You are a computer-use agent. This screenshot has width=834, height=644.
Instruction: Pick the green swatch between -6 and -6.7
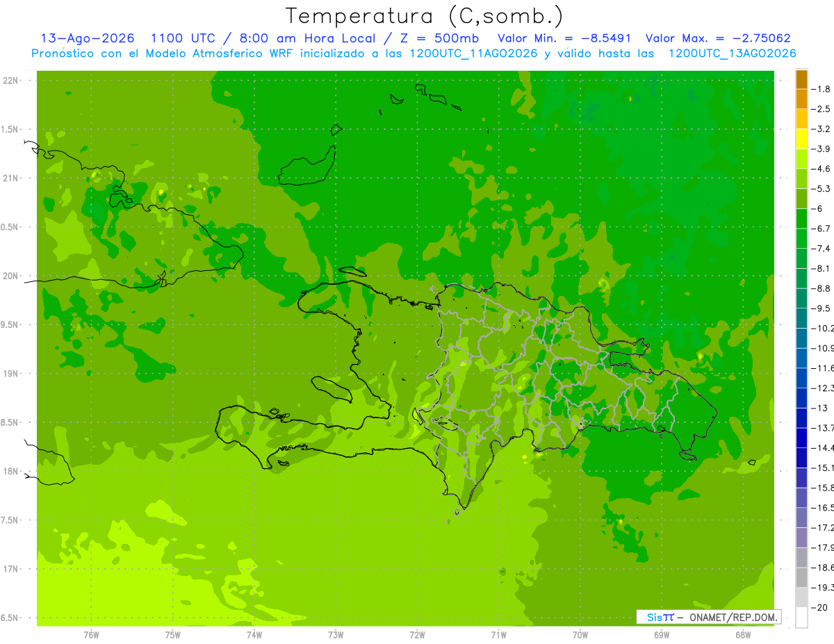[x=801, y=219]
